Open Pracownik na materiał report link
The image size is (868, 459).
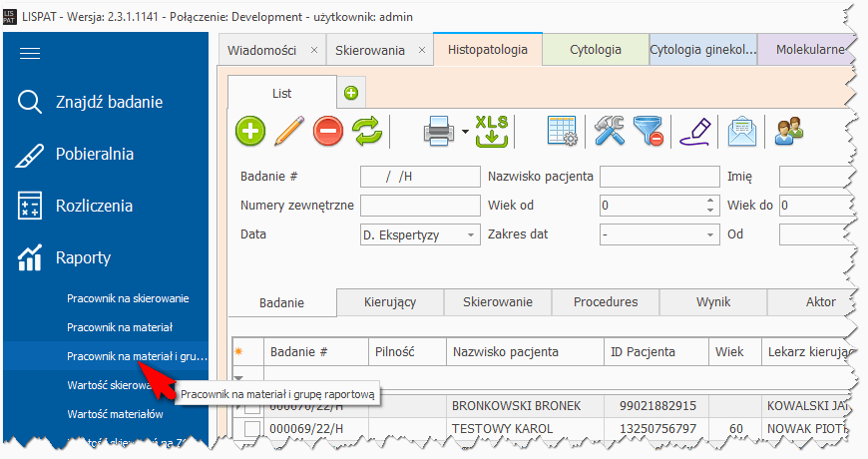tap(120, 326)
